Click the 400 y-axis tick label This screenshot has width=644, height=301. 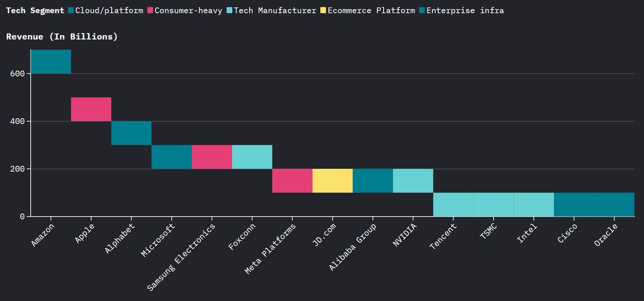click(17, 121)
